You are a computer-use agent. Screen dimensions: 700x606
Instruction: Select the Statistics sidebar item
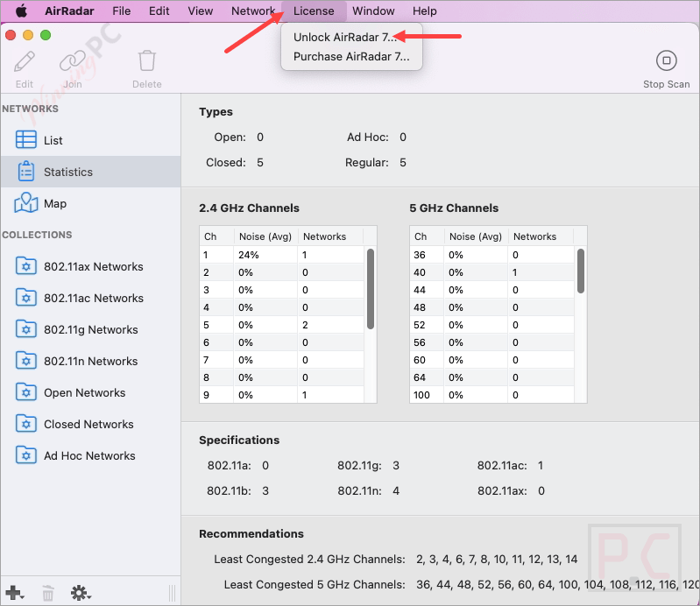coord(90,172)
